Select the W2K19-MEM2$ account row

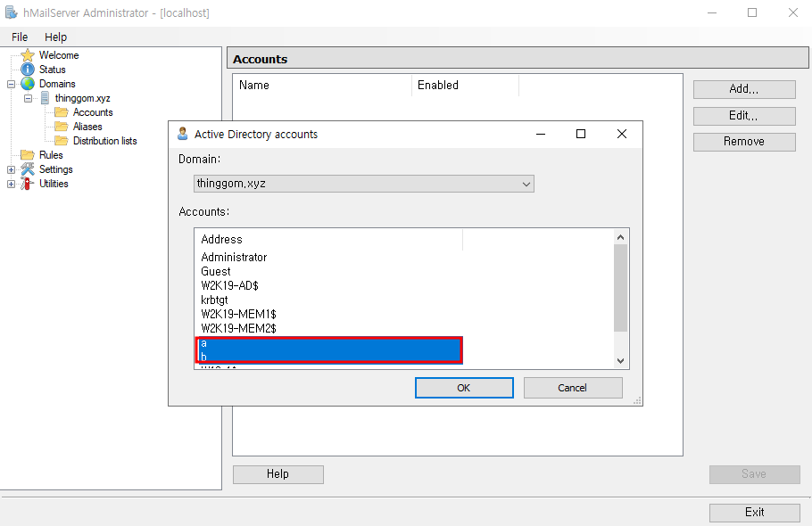pos(329,328)
